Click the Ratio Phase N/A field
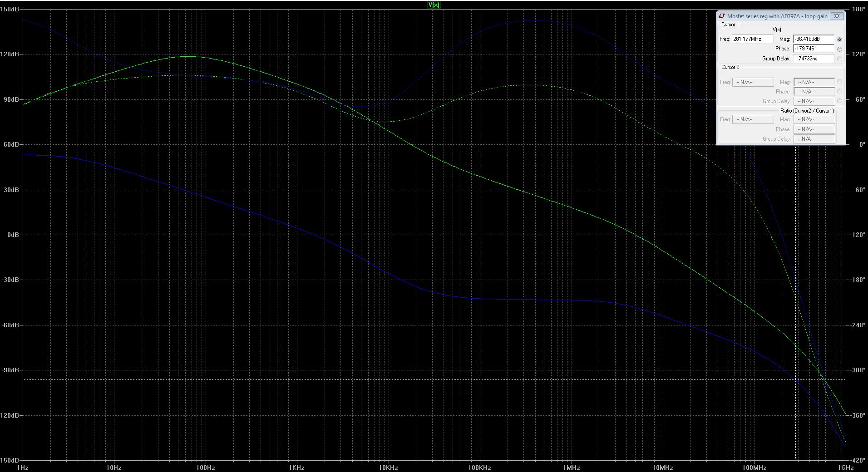Viewport: 868px width, 473px height. [x=814, y=129]
